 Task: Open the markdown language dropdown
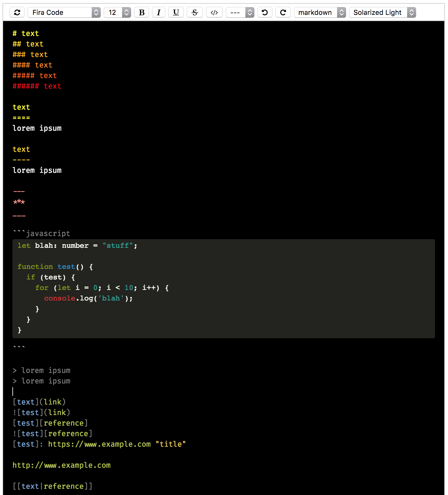click(x=320, y=12)
